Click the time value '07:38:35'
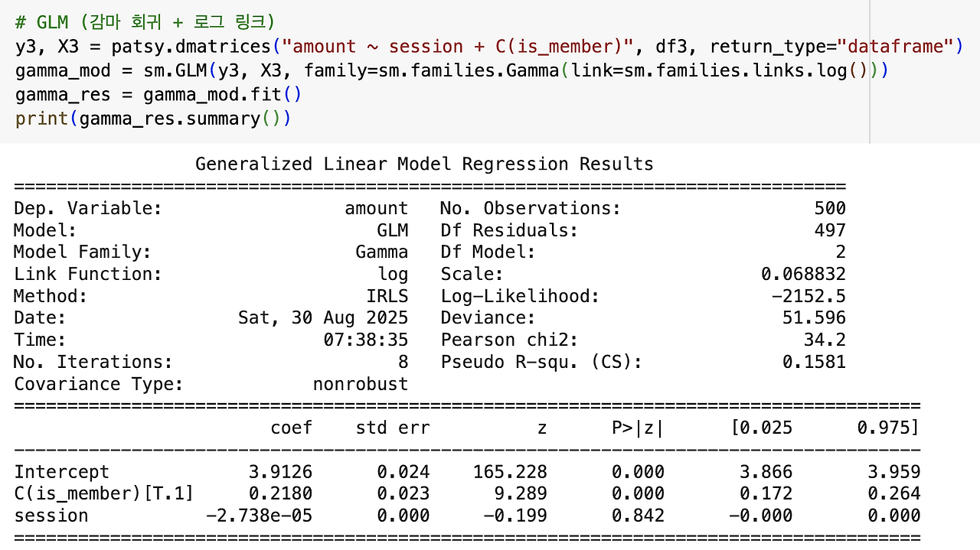This screenshot has height=550, width=980. pos(365,340)
